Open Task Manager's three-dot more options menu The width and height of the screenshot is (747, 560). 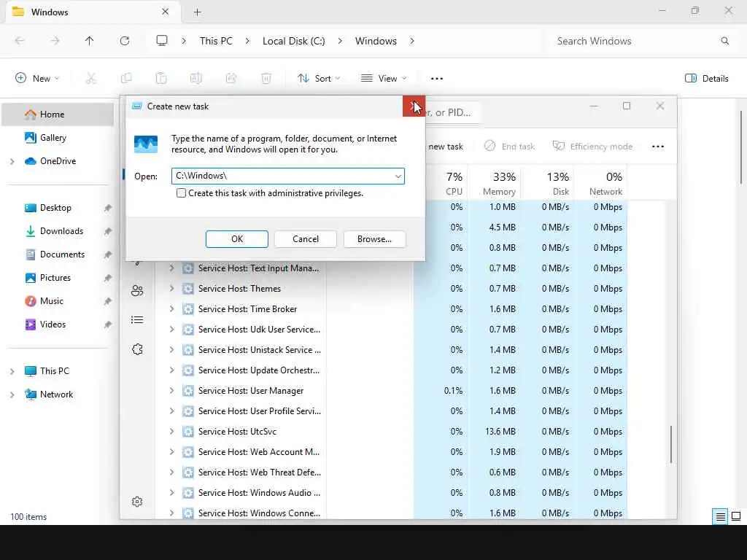click(657, 147)
